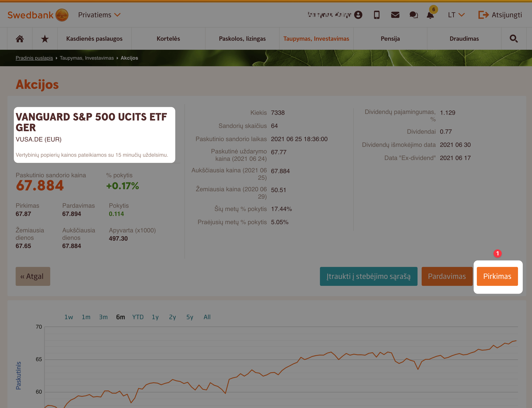Click dividend yield value 1.129

click(x=447, y=113)
